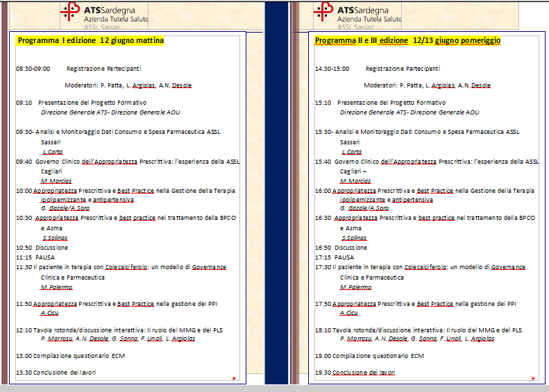Select the "12:10 Tavola rotonda" line
Screen dimensions: 549x392
(119, 330)
